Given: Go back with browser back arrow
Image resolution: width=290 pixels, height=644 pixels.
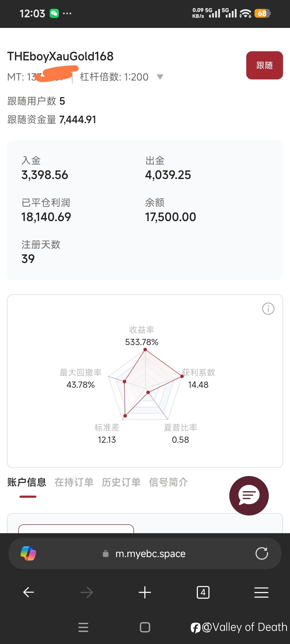Looking at the screenshot, I should (x=28, y=592).
